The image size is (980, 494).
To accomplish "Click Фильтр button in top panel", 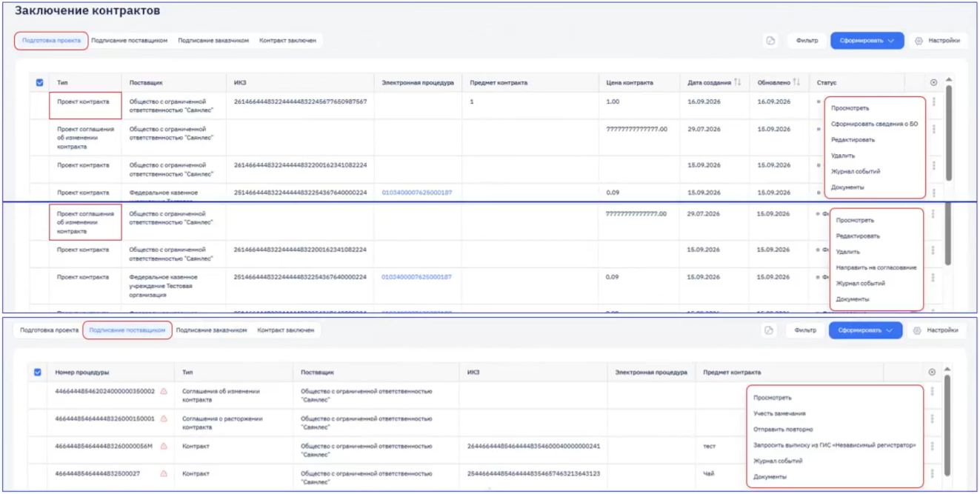I will pos(807,41).
